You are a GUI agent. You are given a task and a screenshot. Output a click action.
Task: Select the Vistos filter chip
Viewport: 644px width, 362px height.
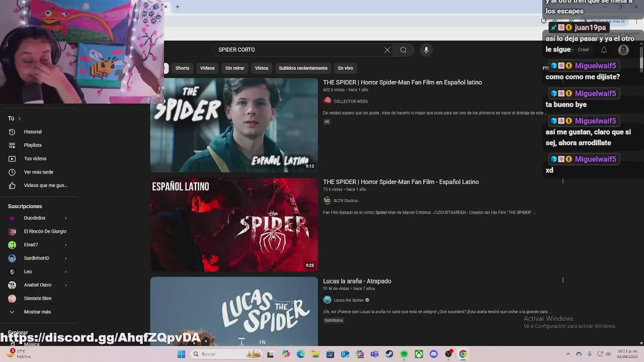pos(261,68)
